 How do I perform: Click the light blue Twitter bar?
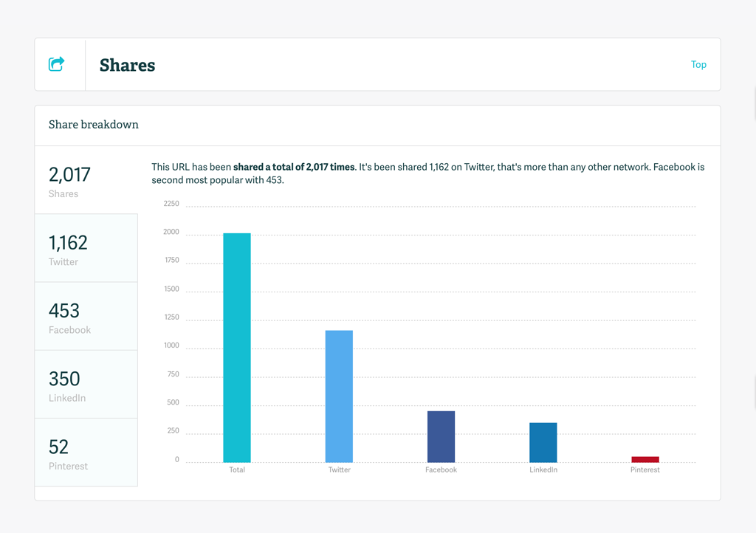pyautogui.click(x=339, y=396)
